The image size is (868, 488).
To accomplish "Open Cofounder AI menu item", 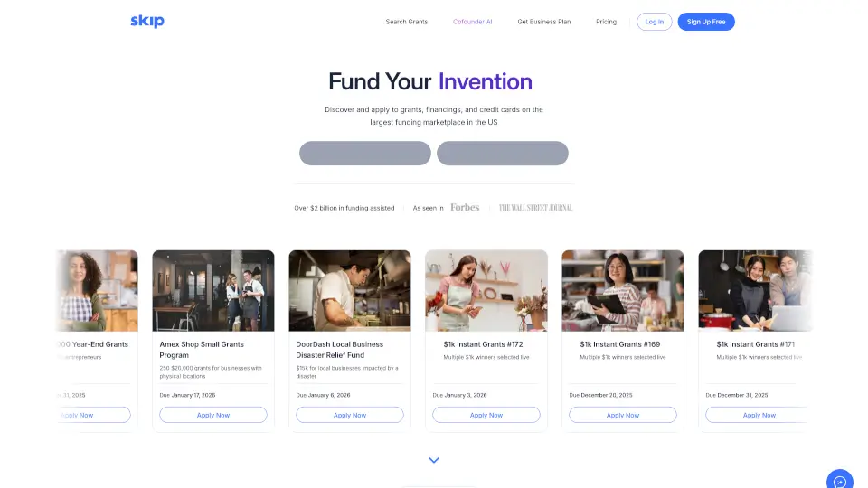I will pyautogui.click(x=472, y=22).
